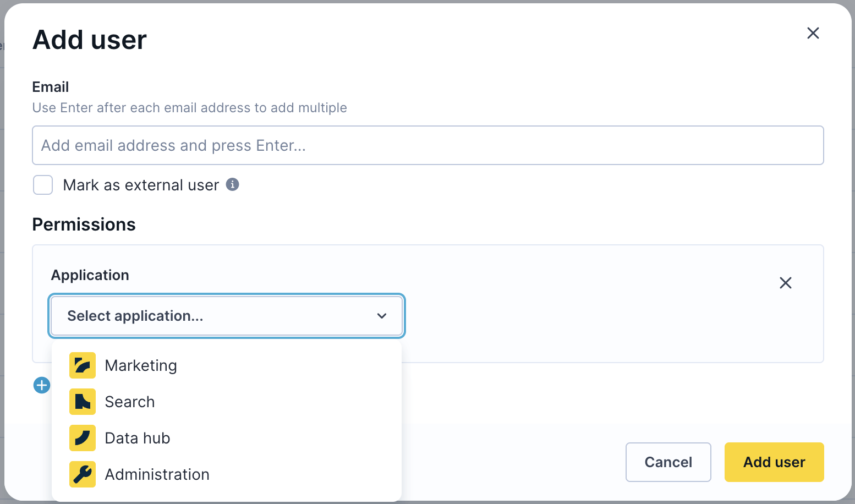855x504 pixels.
Task: Click the blue plus add permission icon
Action: click(42, 385)
